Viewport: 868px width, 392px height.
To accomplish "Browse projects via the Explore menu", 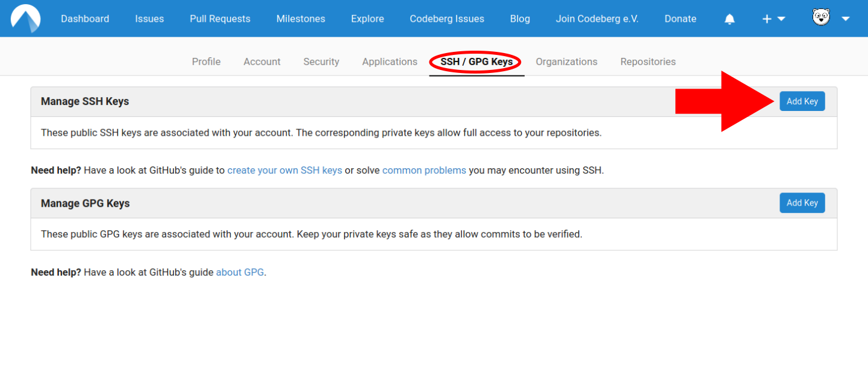I will pyautogui.click(x=367, y=18).
